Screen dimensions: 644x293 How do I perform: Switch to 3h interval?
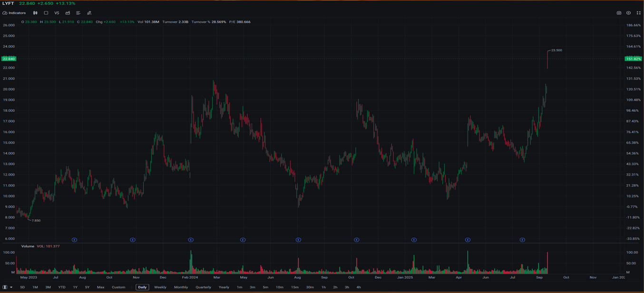tap(347, 287)
